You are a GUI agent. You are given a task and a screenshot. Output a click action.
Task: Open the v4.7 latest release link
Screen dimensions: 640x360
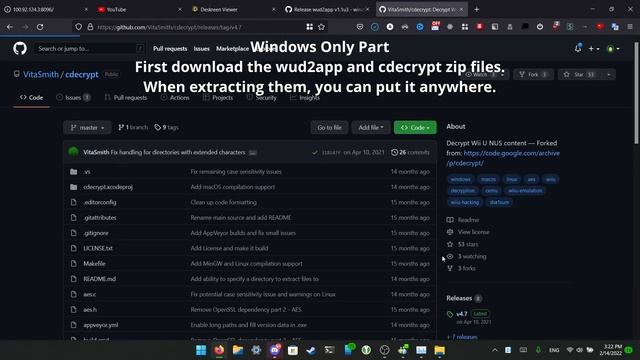pyautogui.click(x=462, y=314)
